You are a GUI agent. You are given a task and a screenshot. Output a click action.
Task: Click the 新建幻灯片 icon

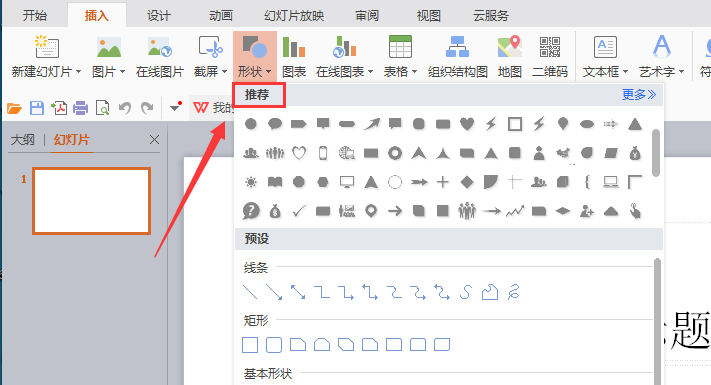[47, 47]
